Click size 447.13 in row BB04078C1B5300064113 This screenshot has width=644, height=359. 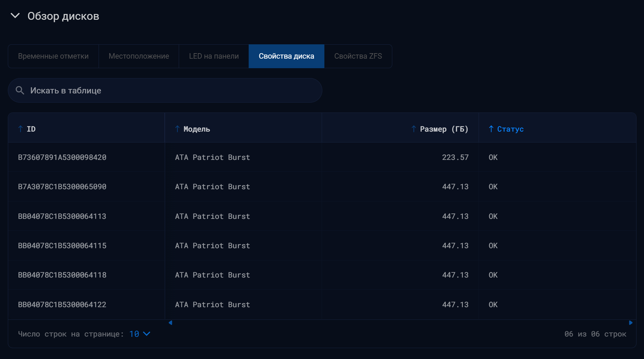click(455, 216)
